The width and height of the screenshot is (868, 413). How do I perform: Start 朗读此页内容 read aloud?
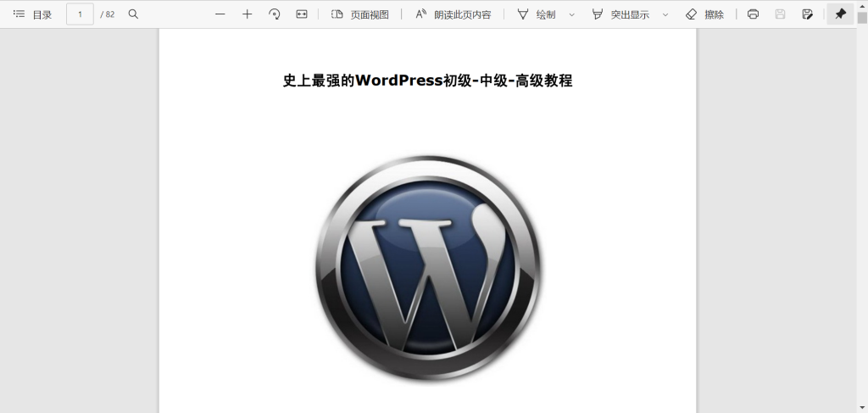click(x=453, y=14)
